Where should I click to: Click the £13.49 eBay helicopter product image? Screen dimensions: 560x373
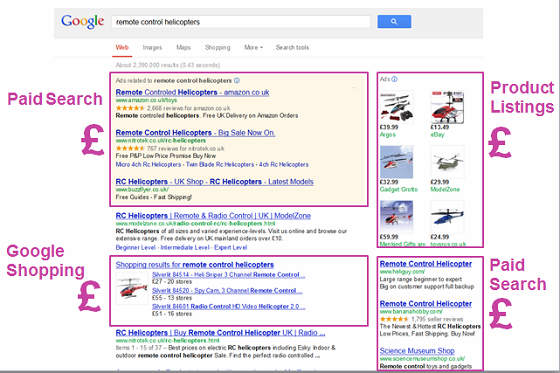(448, 106)
